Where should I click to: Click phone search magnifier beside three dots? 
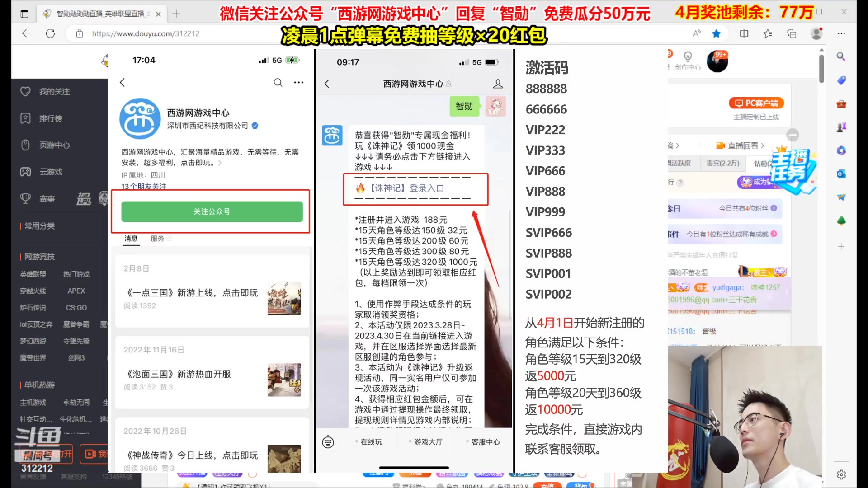[x=278, y=82]
